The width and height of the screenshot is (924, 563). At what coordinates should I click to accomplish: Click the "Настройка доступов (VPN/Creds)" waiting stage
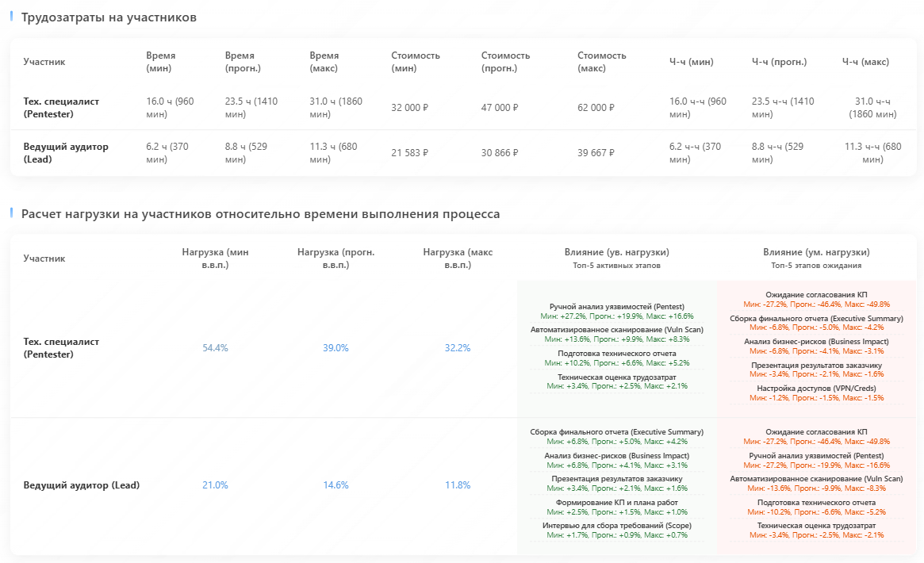click(816, 389)
